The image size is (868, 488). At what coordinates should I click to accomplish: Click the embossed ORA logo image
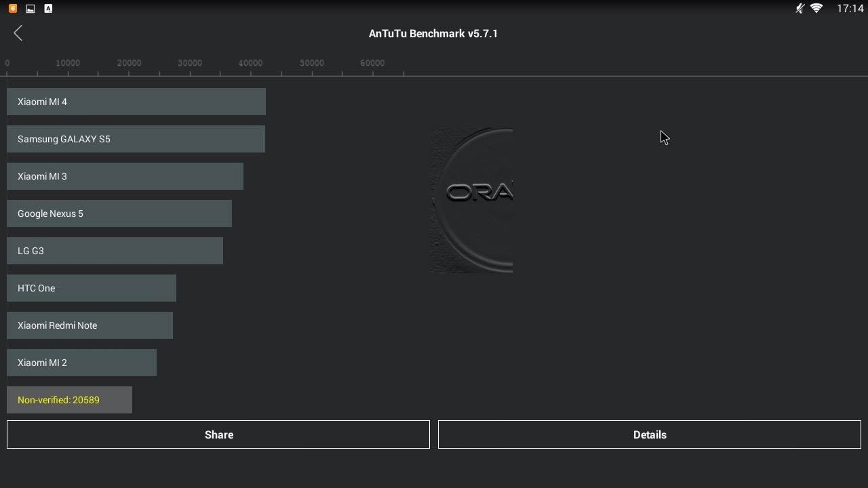(471, 200)
